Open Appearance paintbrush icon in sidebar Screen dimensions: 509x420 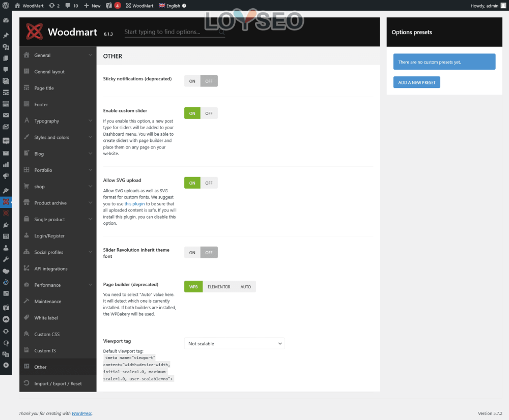coord(6,190)
